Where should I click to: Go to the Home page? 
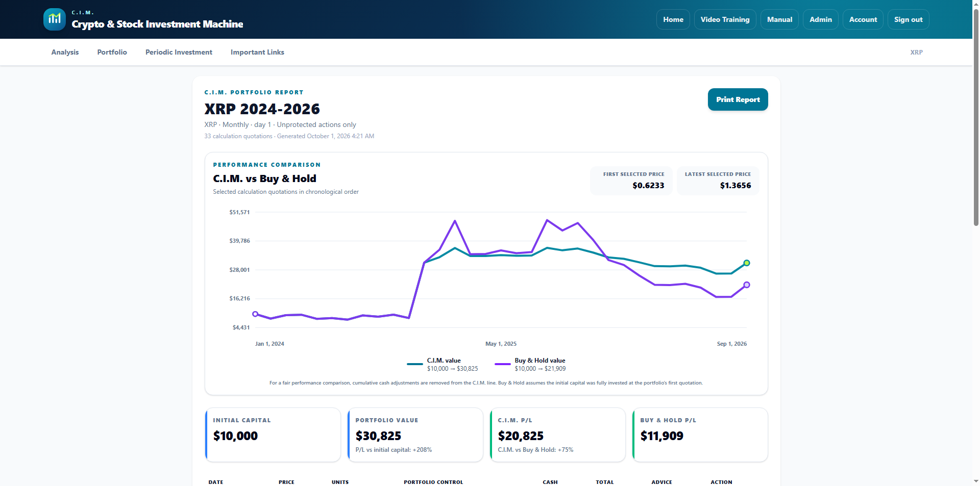[x=673, y=19]
